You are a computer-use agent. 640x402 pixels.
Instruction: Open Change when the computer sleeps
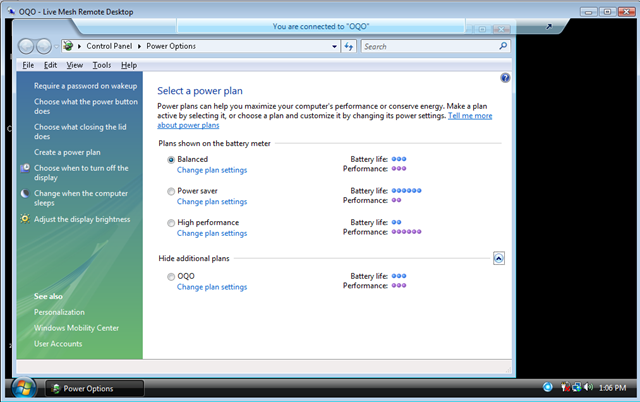pyautogui.click(x=81, y=198)
